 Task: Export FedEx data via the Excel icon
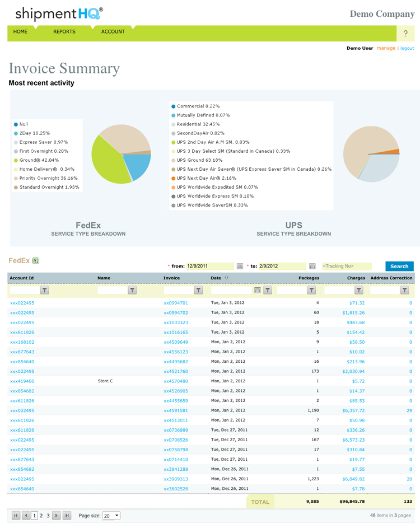(x=36, y=261)
